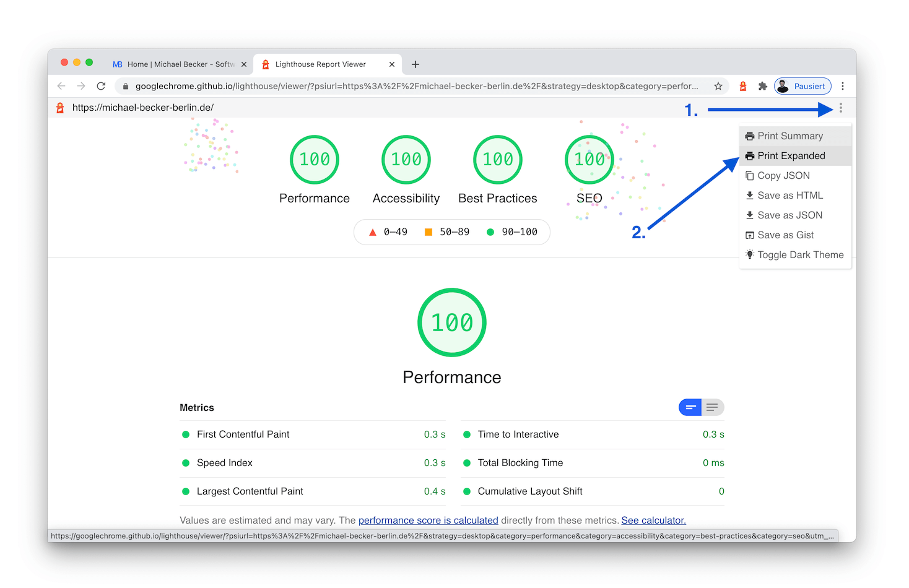This screenshot has width=909, height=588.
Task: Choose Save as Gist
Action: coord(795,235)
